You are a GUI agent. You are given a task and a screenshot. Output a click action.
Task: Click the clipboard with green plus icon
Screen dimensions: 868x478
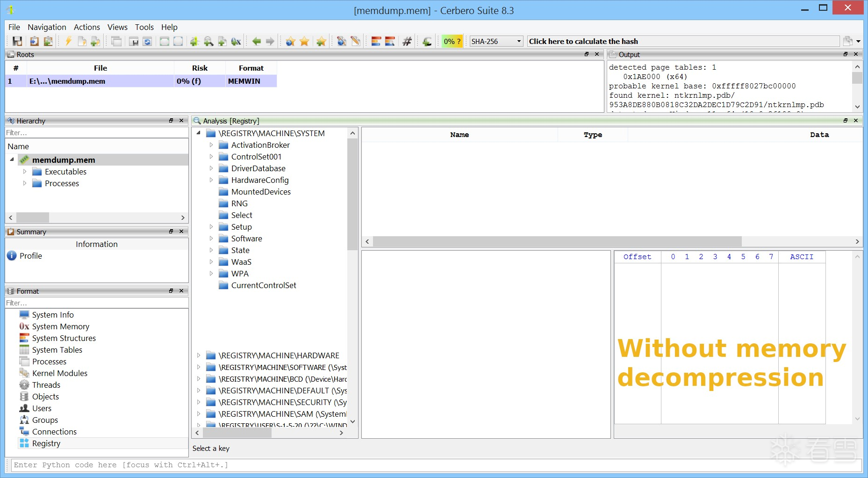(x=48, y=41)
